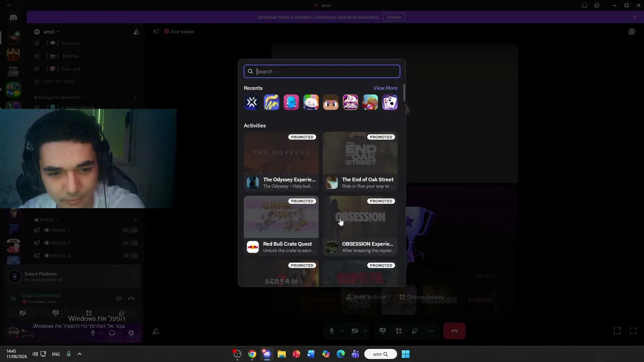Viewport: 644px width, 362px height.
Task: Launch the blue character on pink recent activity
Action: (291, 103)
